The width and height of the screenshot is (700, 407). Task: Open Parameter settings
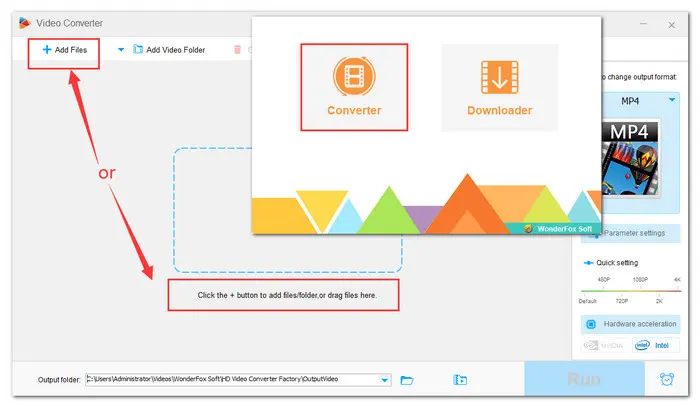(642, 233)
